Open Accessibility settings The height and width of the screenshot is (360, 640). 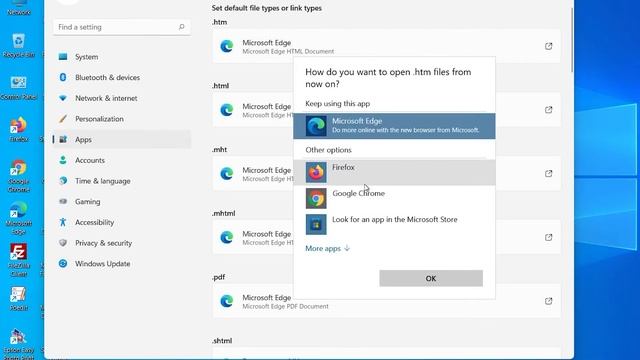[x=122, y=222]
